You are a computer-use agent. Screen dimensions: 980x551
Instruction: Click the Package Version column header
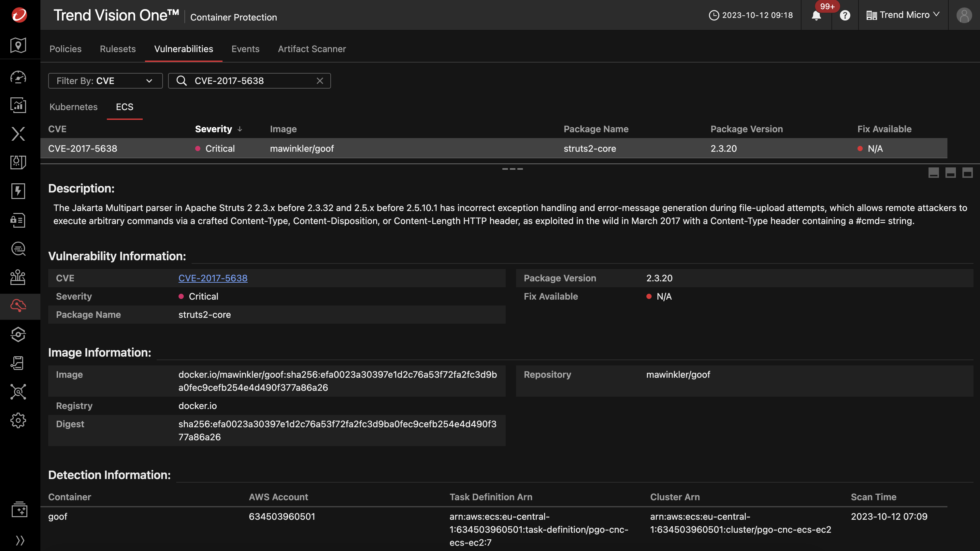pyautogui.click(x=747, y=129)
